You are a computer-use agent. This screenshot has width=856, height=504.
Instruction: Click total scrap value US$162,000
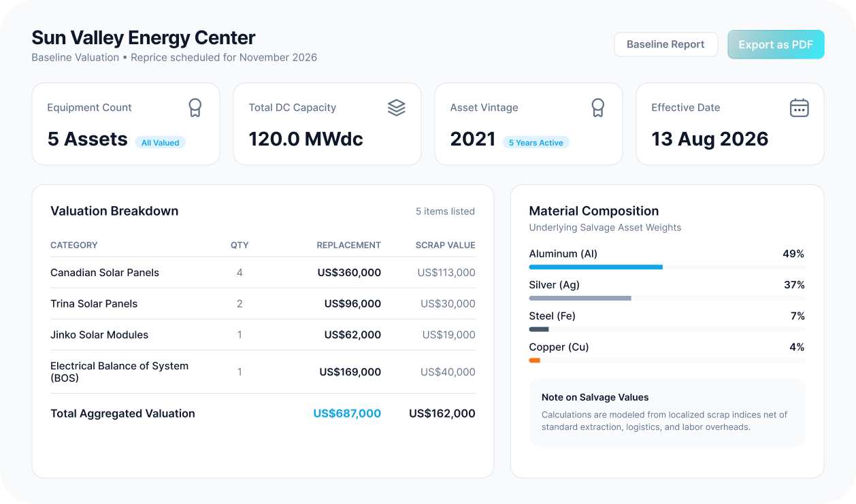442,414
